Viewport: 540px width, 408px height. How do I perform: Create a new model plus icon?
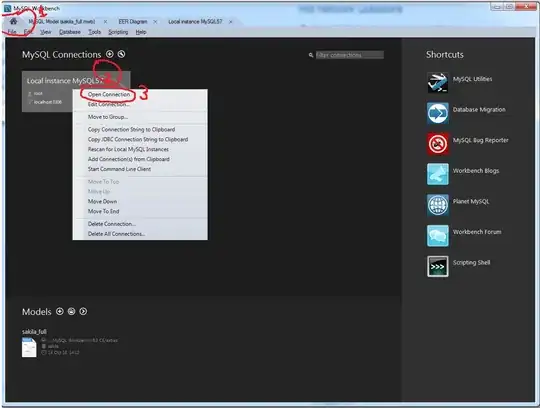(x=60, y=311)
